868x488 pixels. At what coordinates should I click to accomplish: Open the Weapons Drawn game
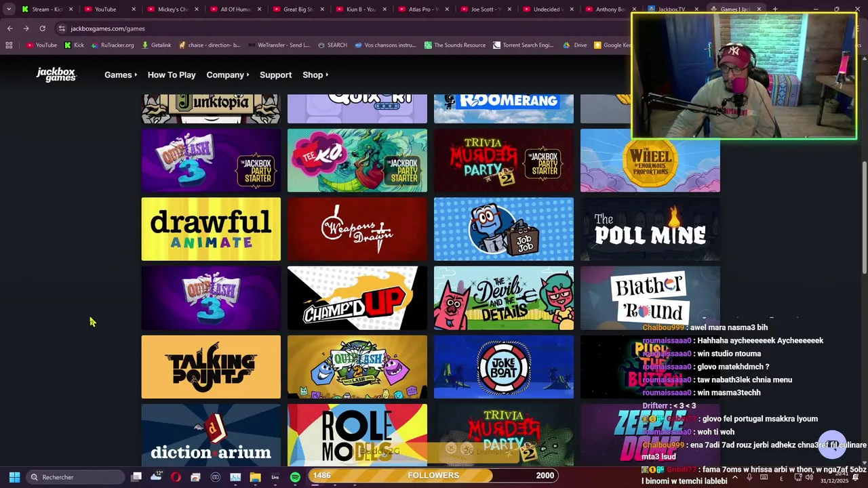tap(357, 229)
